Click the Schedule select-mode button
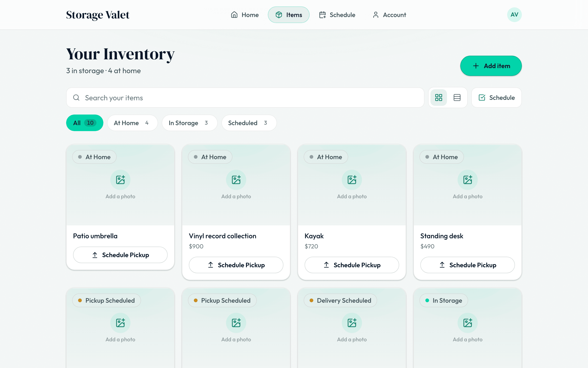Image resolution: width=588 pixels, height=368 pixels. pos(496,98)
